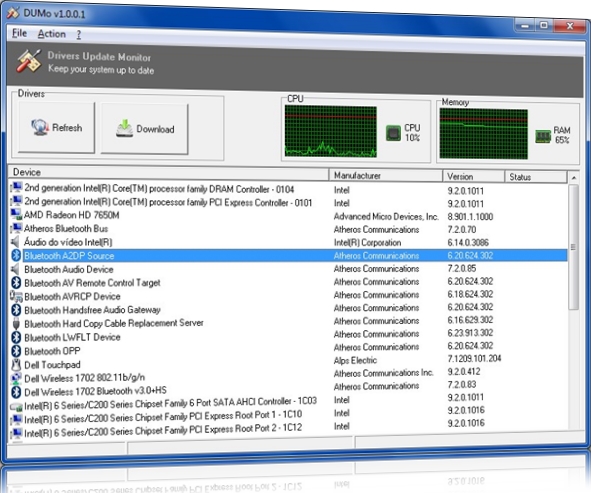Click icon of Hard Copy Cable Replacement Server

(16, 323)
